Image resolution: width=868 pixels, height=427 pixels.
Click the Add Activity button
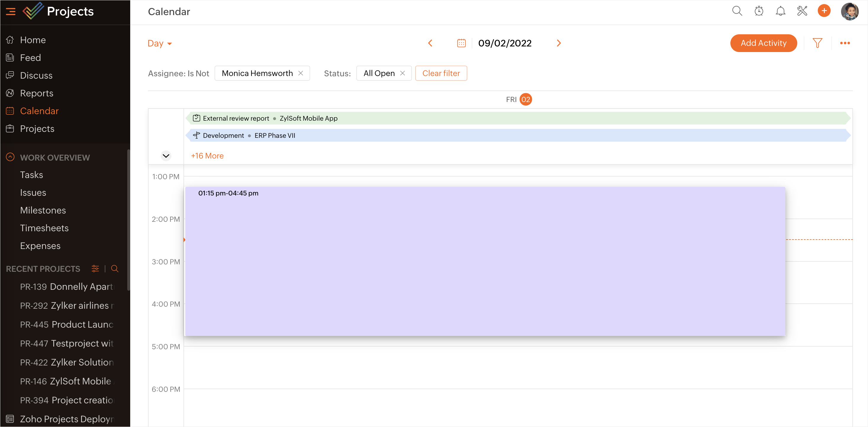pos(763,43)
